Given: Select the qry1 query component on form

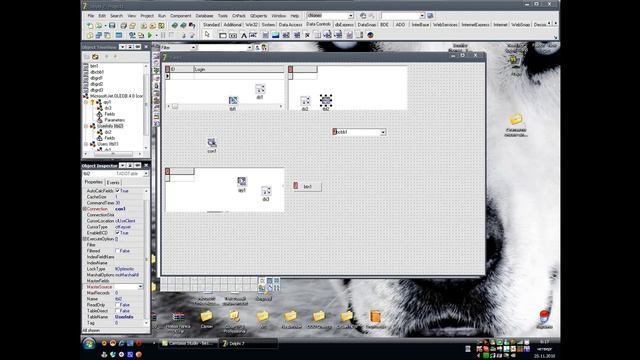Looking at the screenshot, I should 242,181.
